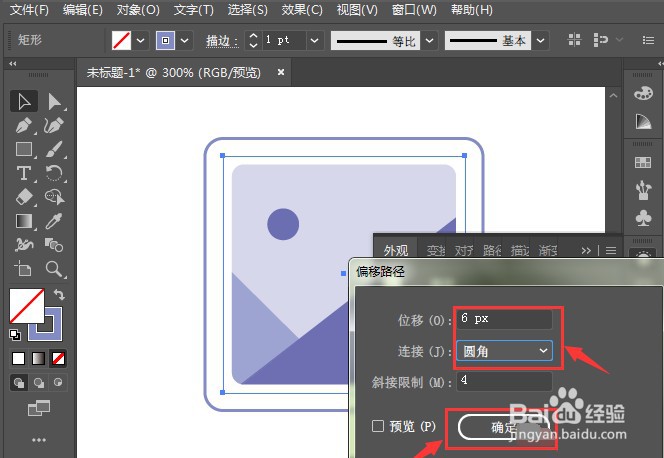Close the 未标题-1 document tab
The width and height of the screenshot is (664, 458).
[x=280, y=72]
